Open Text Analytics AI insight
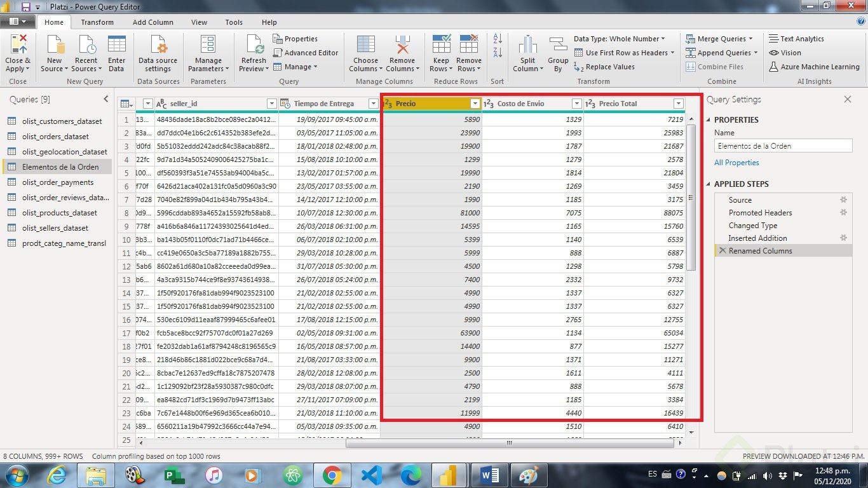This screenshot has height=488, width=868. pyautogui.click(x=796, y=39)
